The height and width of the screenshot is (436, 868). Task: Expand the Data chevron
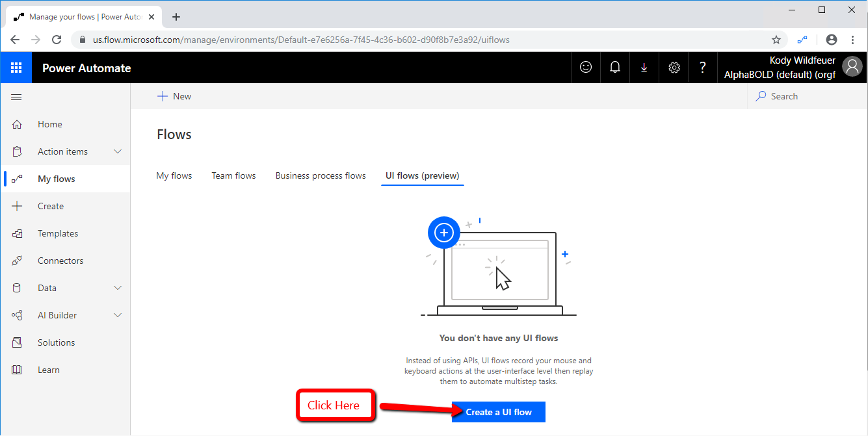118,288
